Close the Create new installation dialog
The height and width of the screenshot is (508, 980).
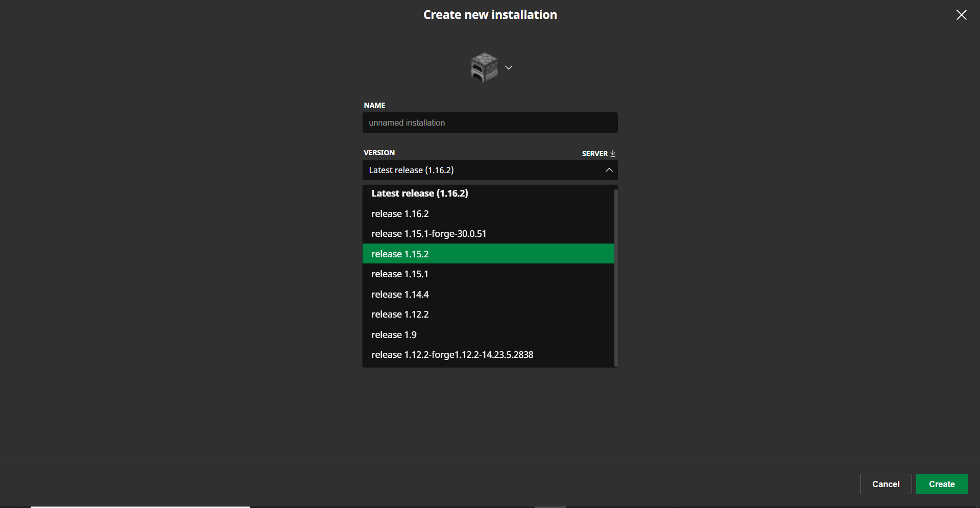tap(961, 15)
